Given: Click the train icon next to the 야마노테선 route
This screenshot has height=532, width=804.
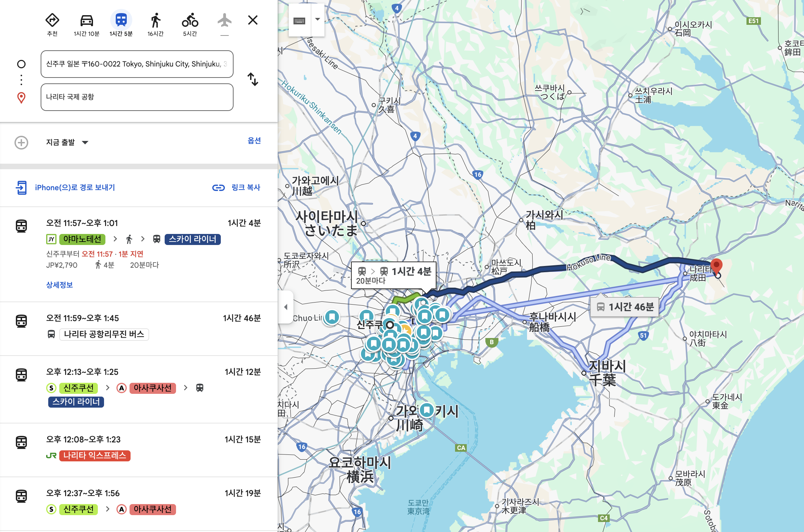Looking at the screenshot, I should (22, 225).
